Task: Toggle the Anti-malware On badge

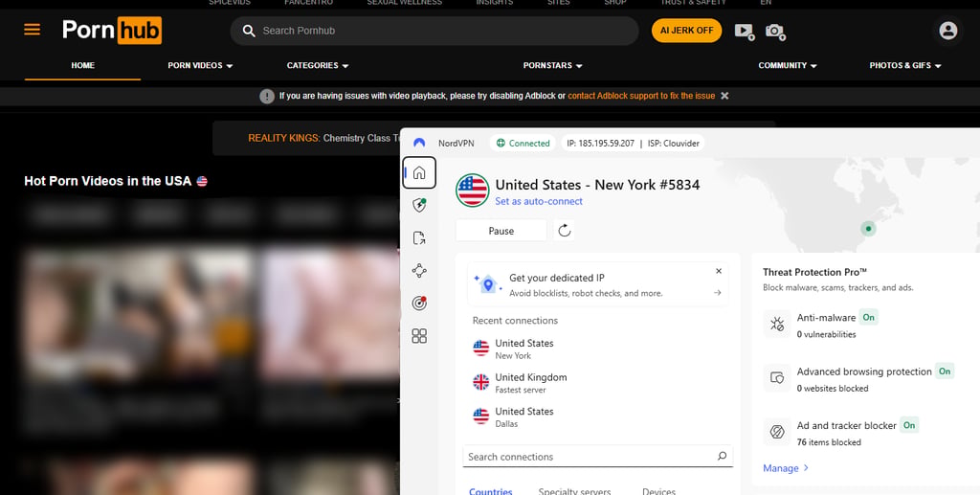Action: (x=869, y=317)
